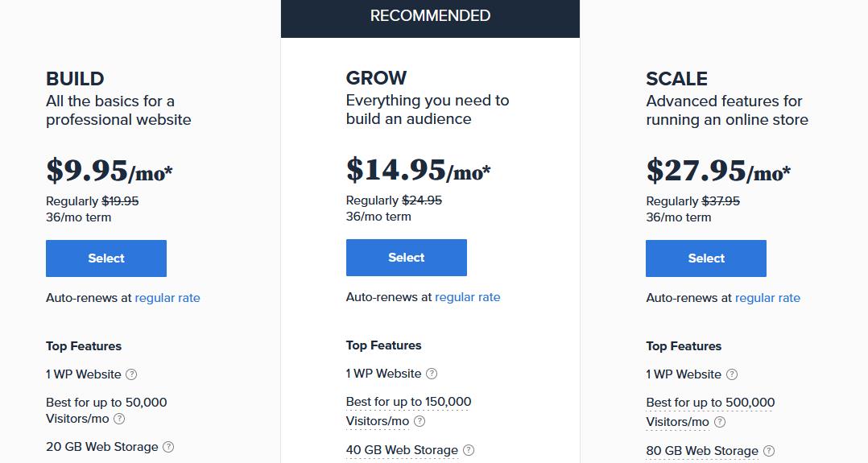Select the GROW plan at $14.95/mo
This screenshot has width=868, height=463.
(407, 258)
